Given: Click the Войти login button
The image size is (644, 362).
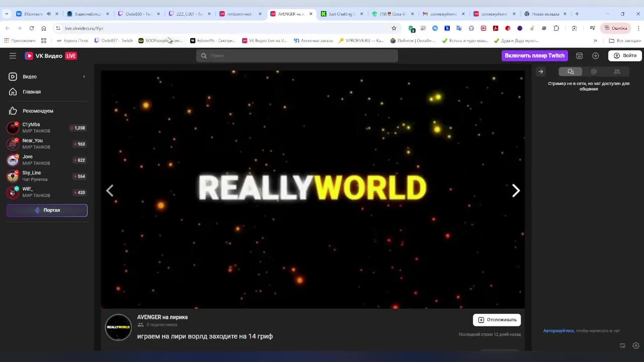Looking at the screenshot, I should [625, 56].
